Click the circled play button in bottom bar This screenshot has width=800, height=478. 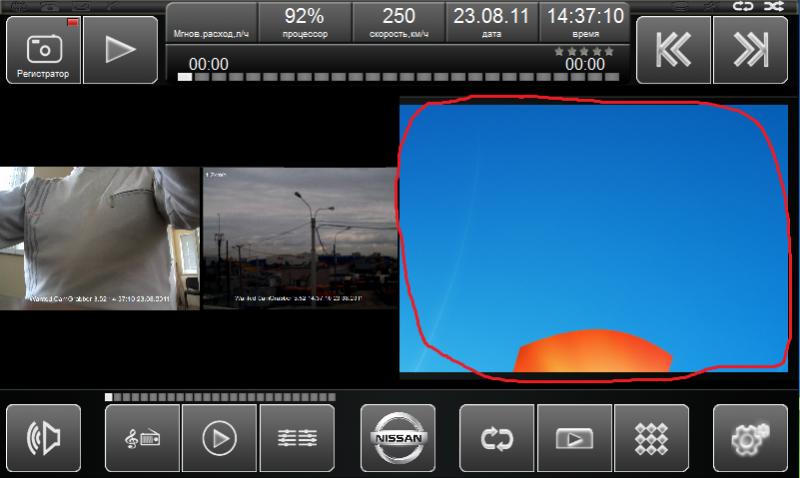[x=219, y=438]
